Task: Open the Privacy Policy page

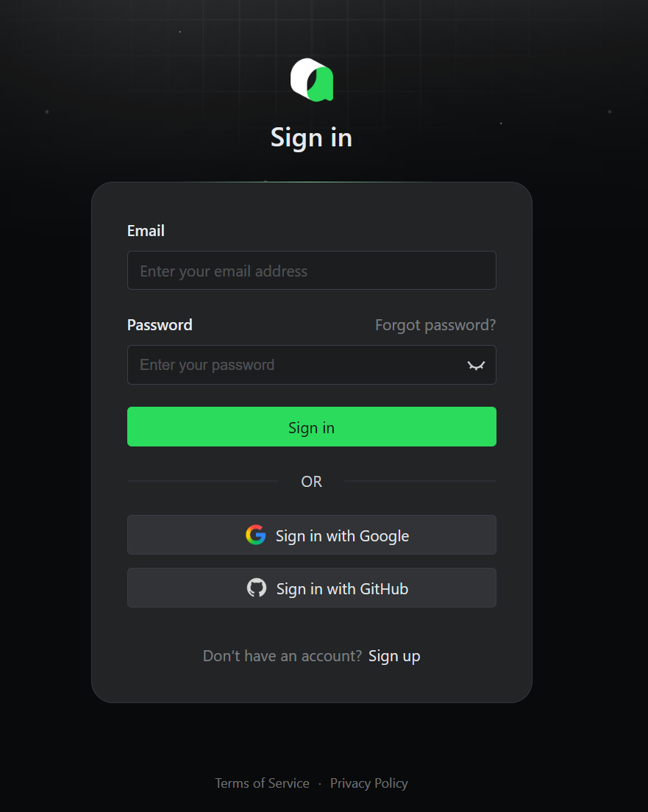Action: click(368, 783)
